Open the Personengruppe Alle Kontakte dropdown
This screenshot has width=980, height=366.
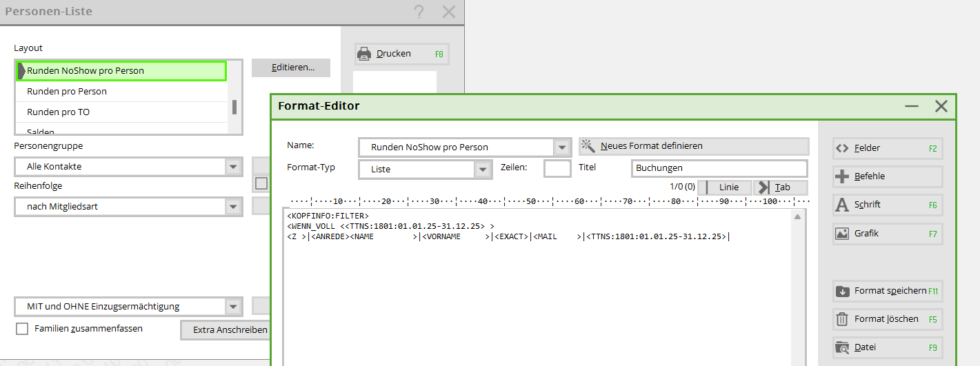coord(234,167)
